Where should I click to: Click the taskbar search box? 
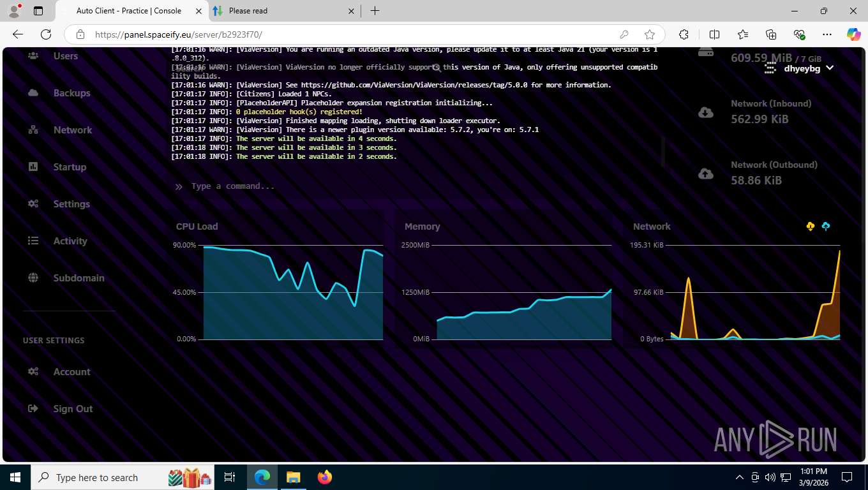[124, 477]
